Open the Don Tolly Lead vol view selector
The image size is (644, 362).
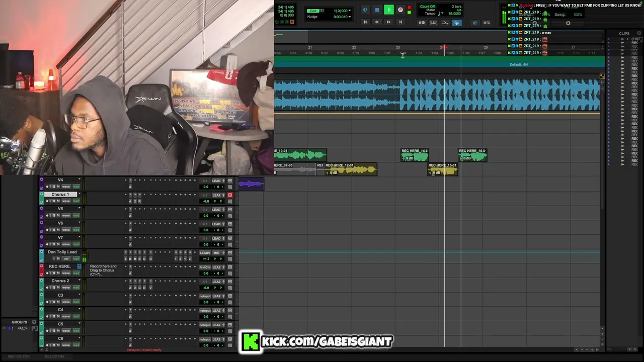point(66,258)
